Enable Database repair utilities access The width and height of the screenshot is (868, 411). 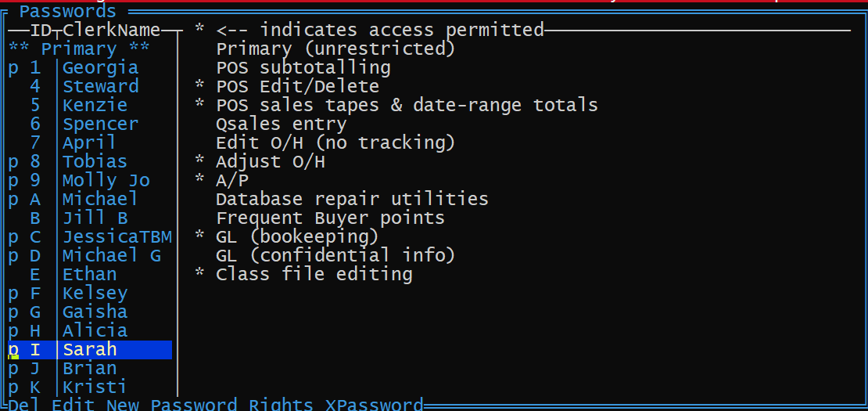(x=352, y=200)
